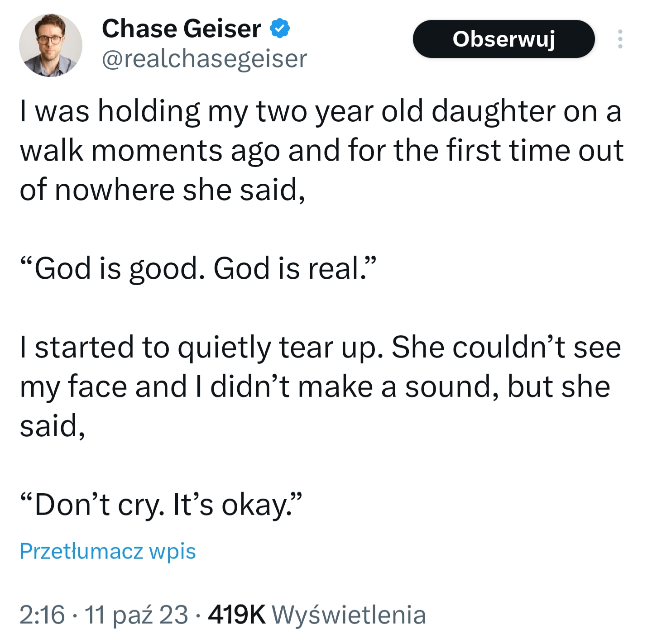This screenshot has width=652, height=644.
Task: Click the "of nowhere she said," line
Action: [x=162, y=189]
